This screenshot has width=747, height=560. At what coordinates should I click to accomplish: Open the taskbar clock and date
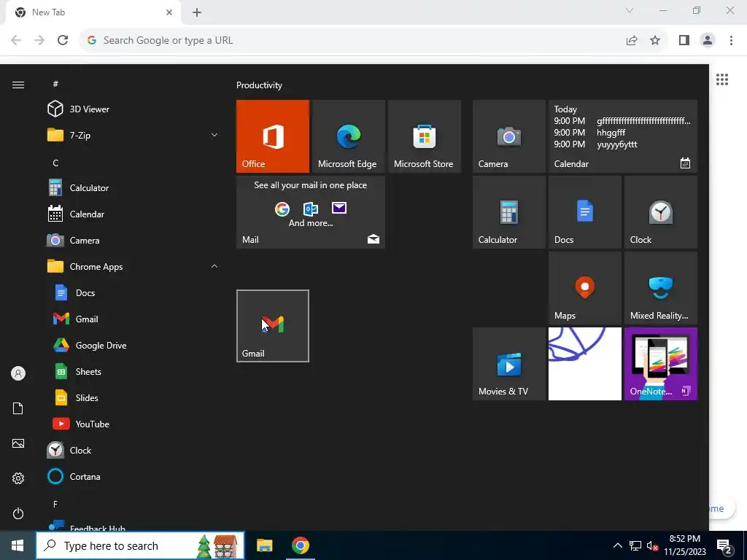684,545
